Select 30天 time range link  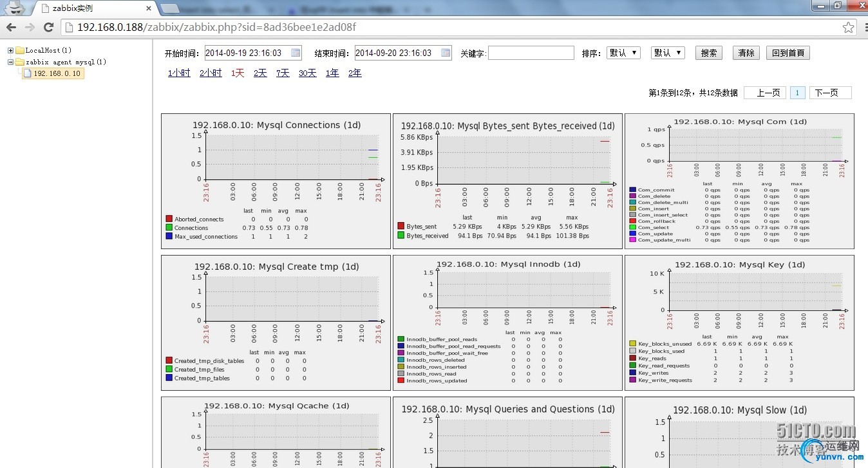(307, 73)
